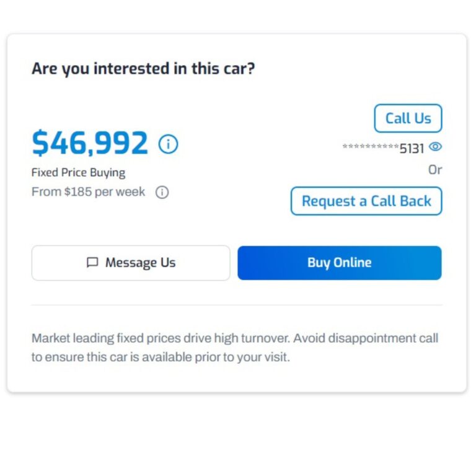Click the Message Us button label
The width and height of the screenshot is (476, 453).
(140, 263)
